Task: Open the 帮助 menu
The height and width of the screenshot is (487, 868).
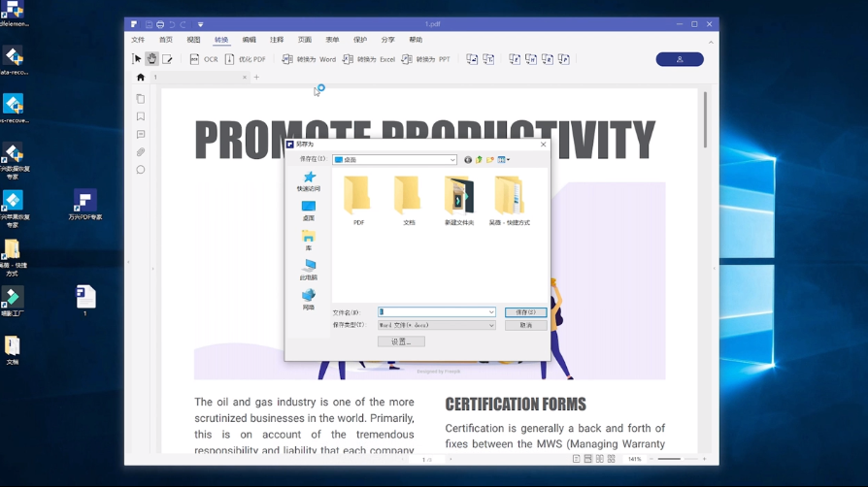Action: tap(416, 40)
